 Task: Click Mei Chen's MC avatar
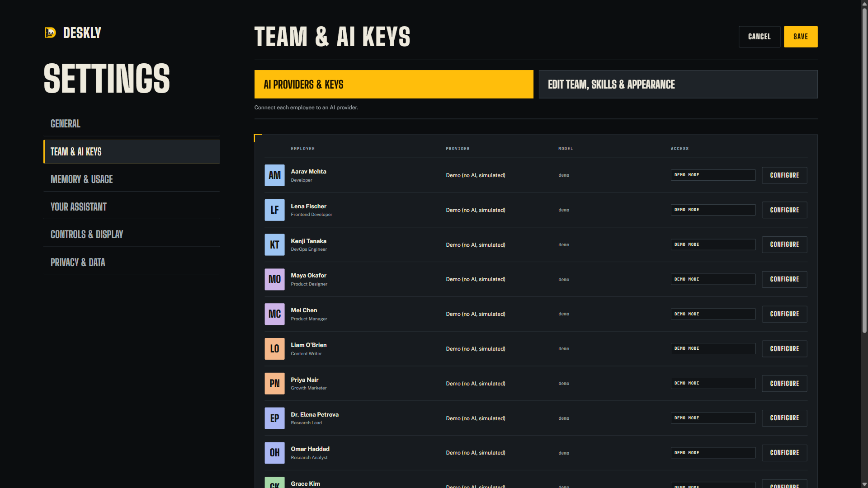(274, 314)
